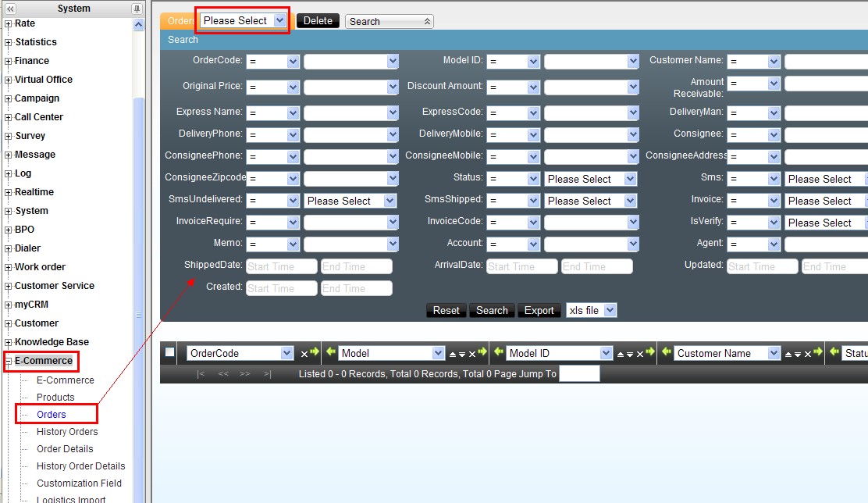Screen dimensions: 868x503
Task: Click the Delete button
Action: 318,21
